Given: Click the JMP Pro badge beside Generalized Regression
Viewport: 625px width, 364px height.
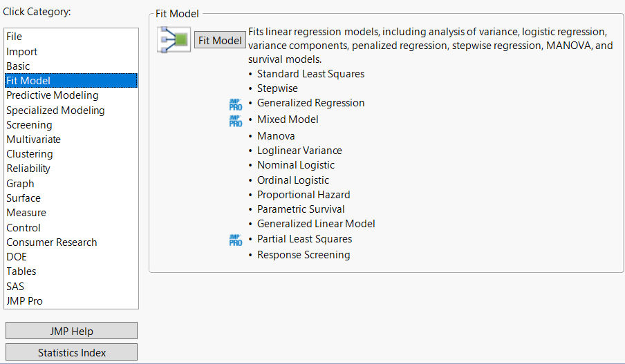Looking at the screenshot, I should click(236, 104).
